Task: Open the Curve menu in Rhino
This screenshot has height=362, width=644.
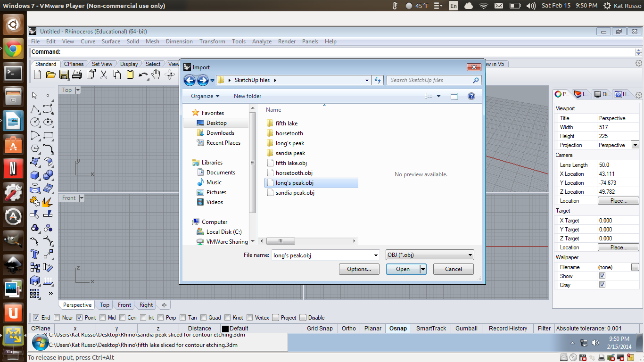Action: click(x=88, y=41)
